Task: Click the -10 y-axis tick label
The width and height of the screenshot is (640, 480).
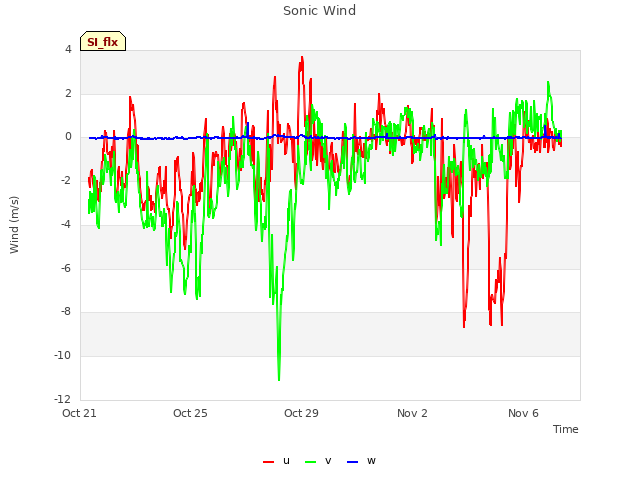Action: [63, 356]
